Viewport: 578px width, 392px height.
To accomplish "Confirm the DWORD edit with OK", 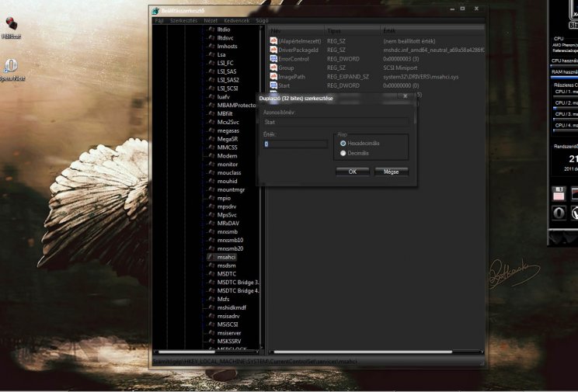I will (353, 172).
